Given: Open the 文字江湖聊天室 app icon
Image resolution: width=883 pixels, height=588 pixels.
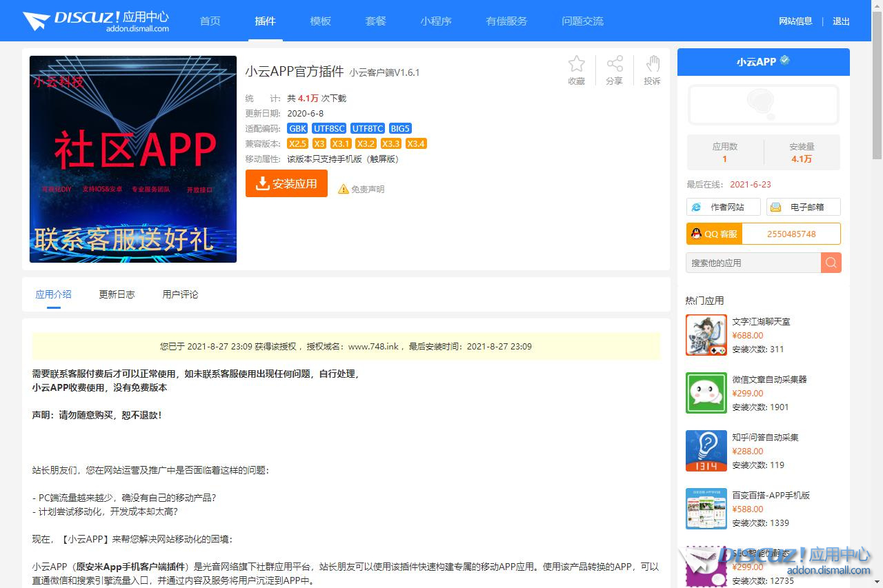Looking at the screenshot, I should coord(706,335).
